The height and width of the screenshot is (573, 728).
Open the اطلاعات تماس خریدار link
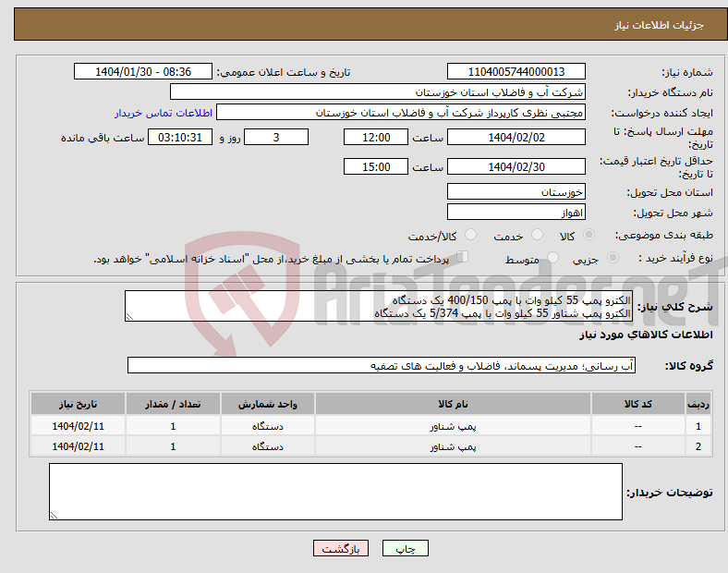[x=164, y=113]
